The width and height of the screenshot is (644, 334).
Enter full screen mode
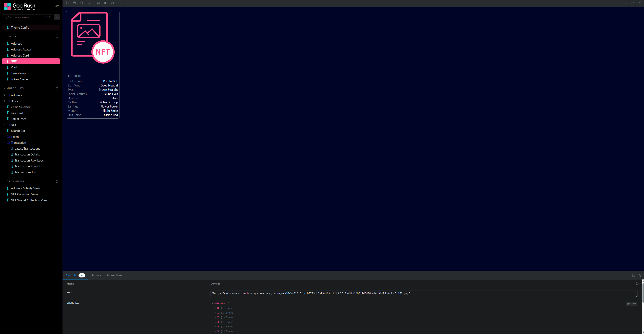point(626,3)
